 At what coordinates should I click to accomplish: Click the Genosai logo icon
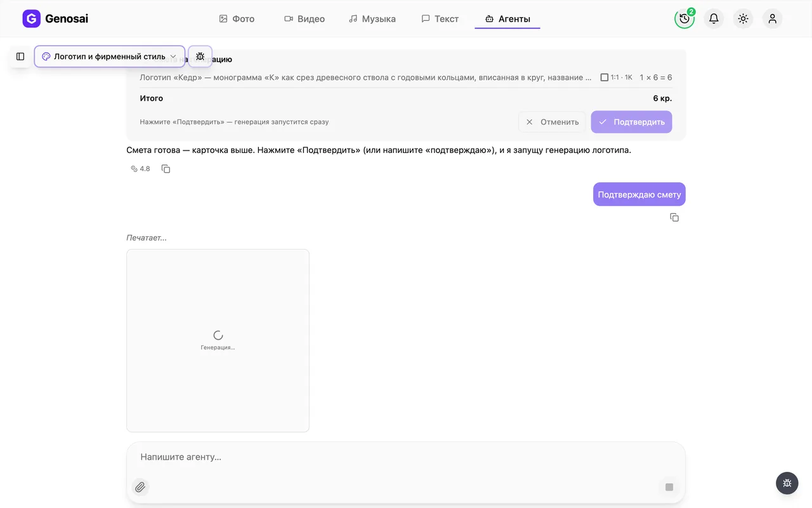coord(31,19)
